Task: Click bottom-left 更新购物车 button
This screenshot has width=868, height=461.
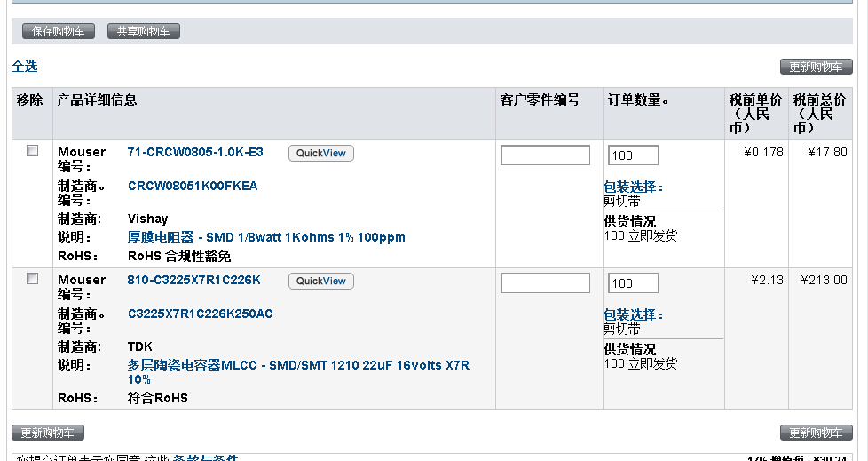Action: tap(48, 433)
